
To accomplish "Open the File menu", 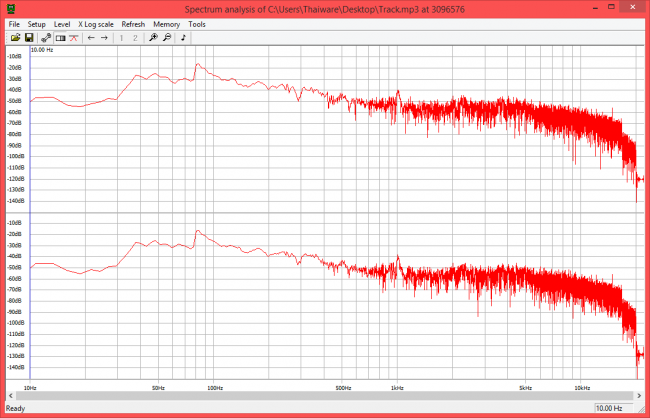I will pyautogui.click(x=14, y=24).
